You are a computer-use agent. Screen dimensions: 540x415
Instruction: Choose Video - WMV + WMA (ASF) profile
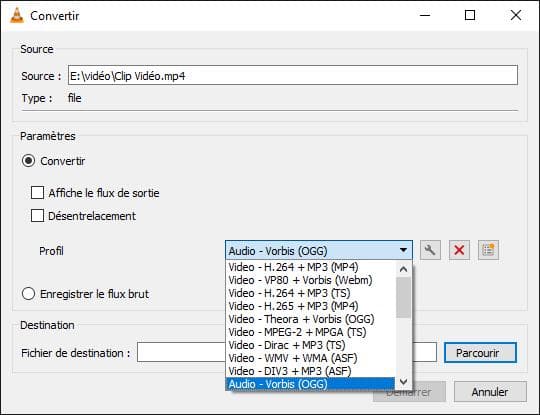(x=310, y=359)
